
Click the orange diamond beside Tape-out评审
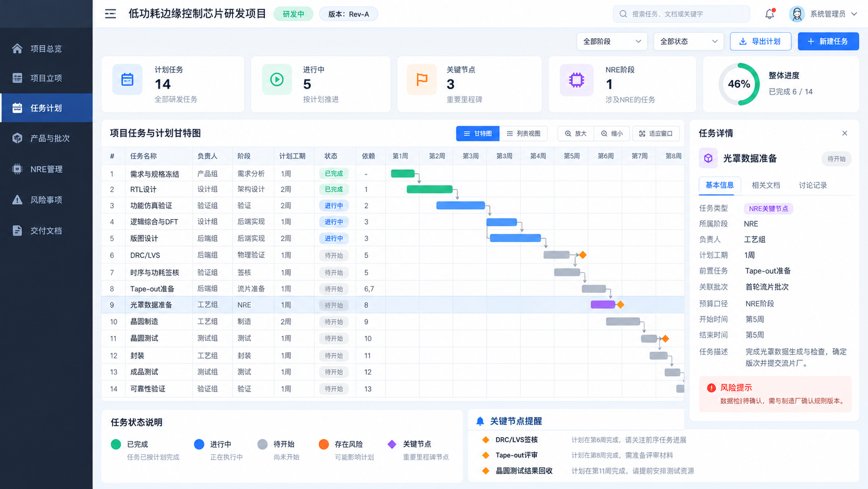486,455
